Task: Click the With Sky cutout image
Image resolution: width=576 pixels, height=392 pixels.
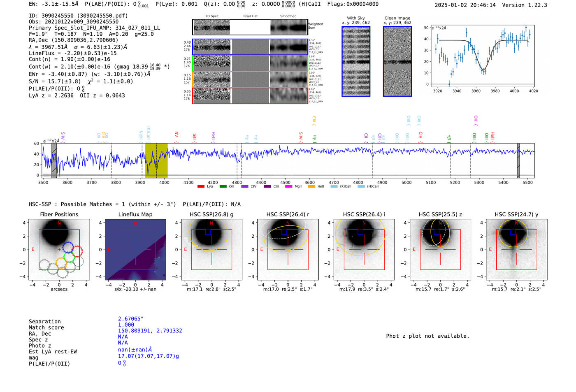Action: click(356, 61)
